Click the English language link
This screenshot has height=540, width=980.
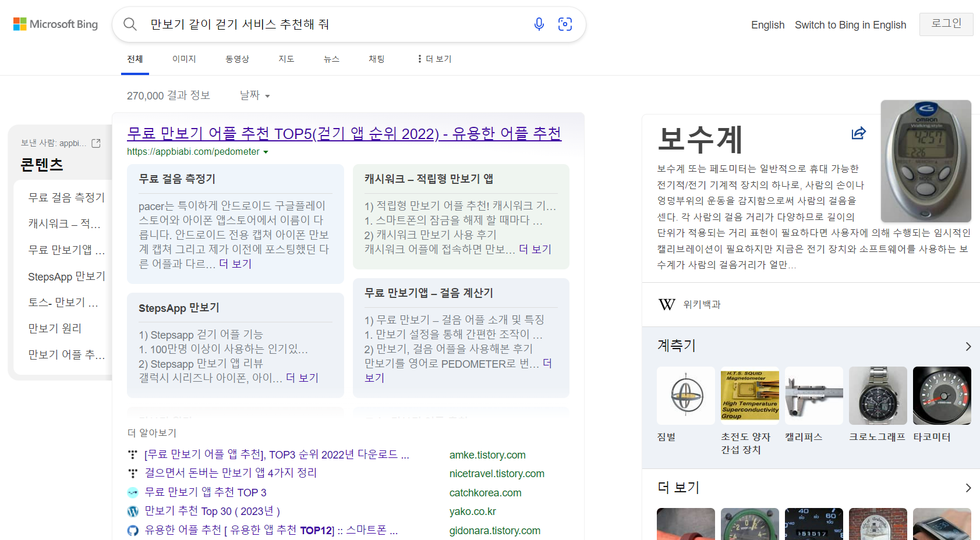click(767, 25)
